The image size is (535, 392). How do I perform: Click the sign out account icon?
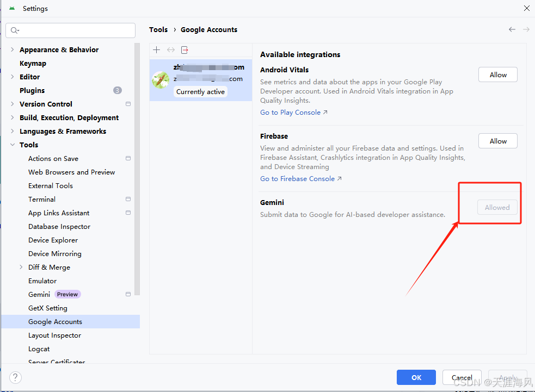click(185, 50)
